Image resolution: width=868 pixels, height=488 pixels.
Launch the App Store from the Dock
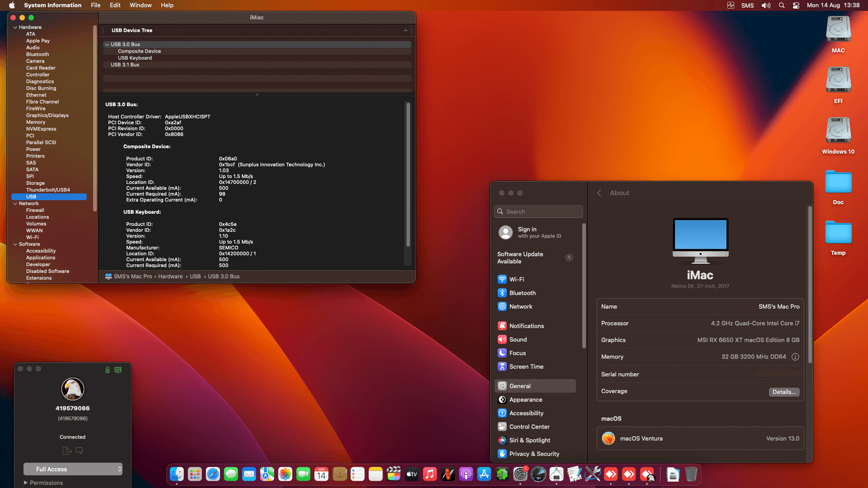(484, 474)
